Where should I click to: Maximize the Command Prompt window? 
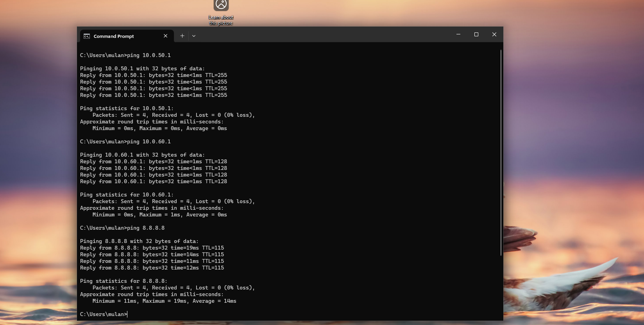pyautogui.click(x=476, y=34)
